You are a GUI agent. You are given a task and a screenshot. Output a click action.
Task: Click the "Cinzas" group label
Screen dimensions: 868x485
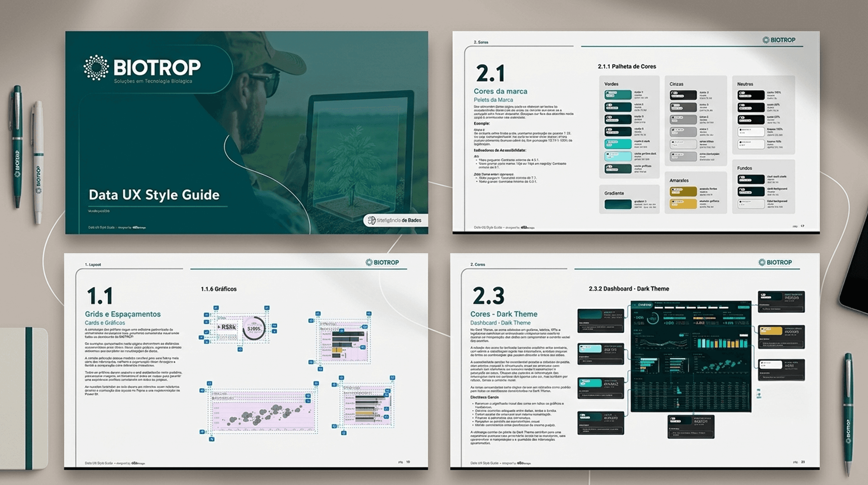[x=676, y=84]
